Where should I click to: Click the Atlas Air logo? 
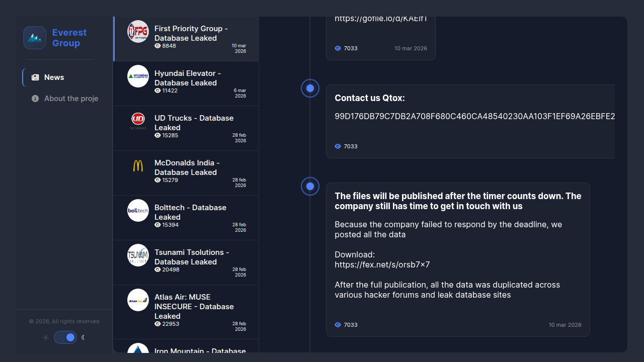138,300
